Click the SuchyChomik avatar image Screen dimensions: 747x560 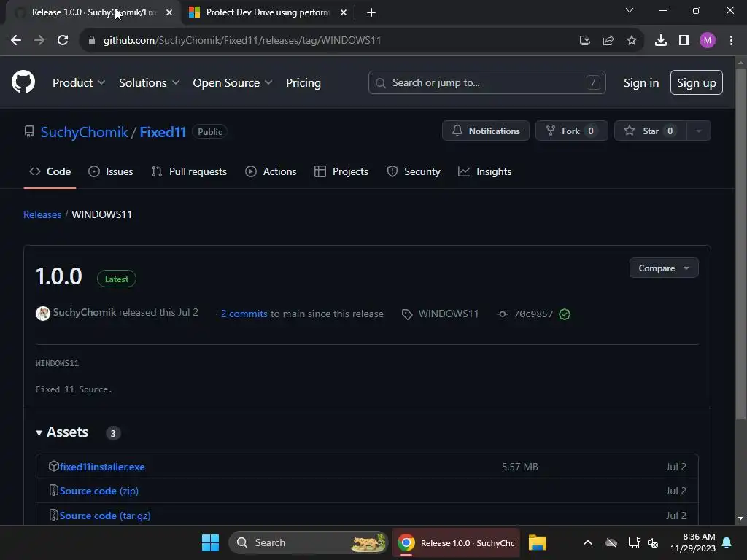click(x=43, y=314)
